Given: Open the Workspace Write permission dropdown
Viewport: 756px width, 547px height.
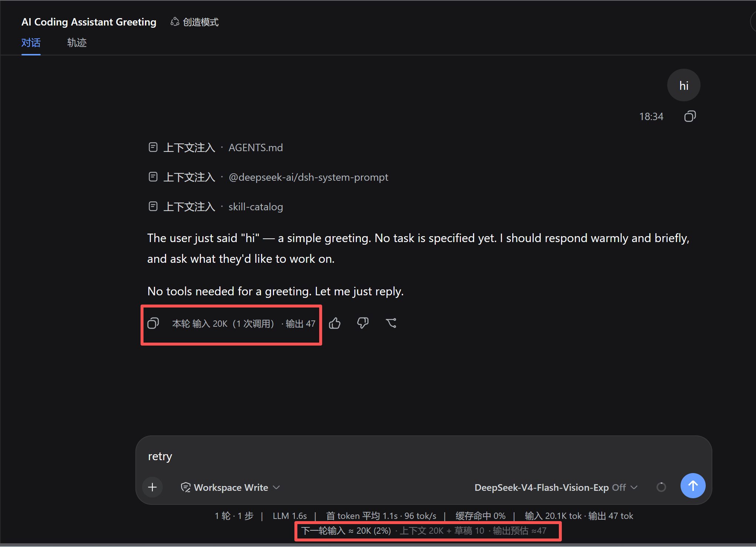Looking at the screenshot, I should click(x=230, y=487).
